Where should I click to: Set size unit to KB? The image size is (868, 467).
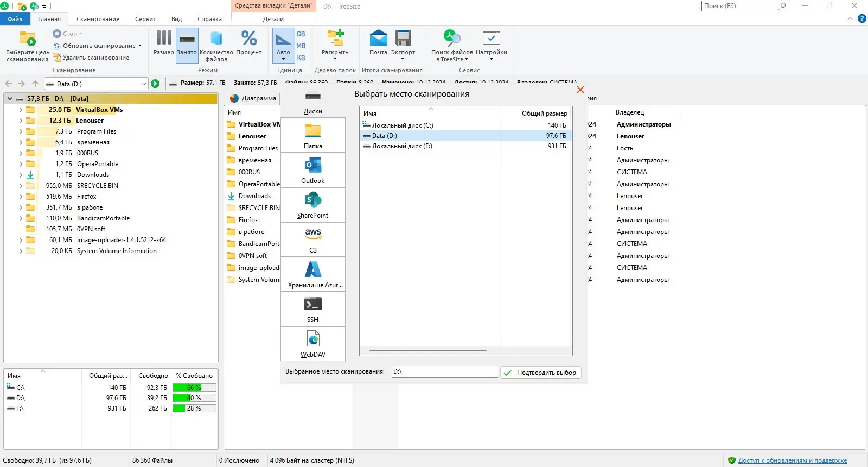[x=301, y=58]
